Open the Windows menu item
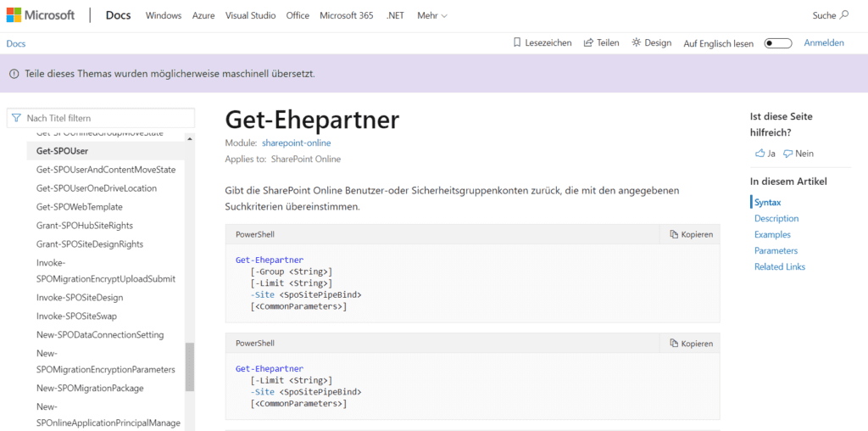Screen dimensions: 868x431 coord(164,15)
